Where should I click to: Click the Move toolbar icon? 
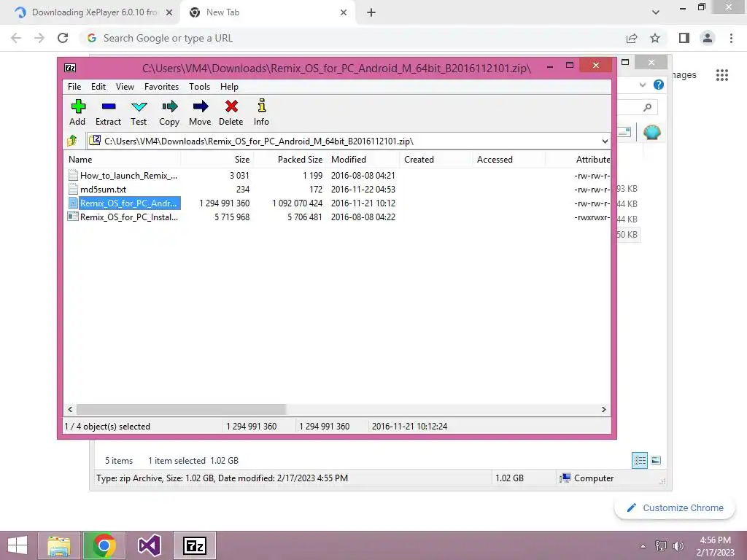pos(200,112)
